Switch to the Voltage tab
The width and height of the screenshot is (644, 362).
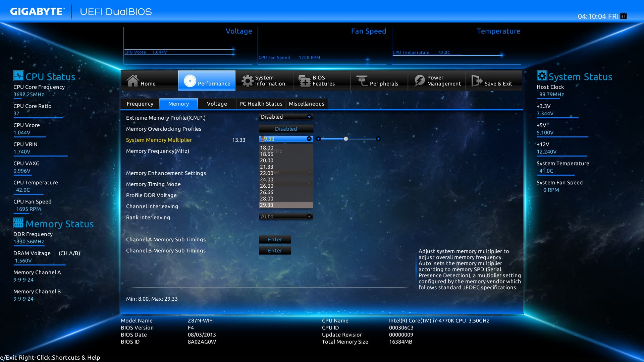(x=217, y=104)
